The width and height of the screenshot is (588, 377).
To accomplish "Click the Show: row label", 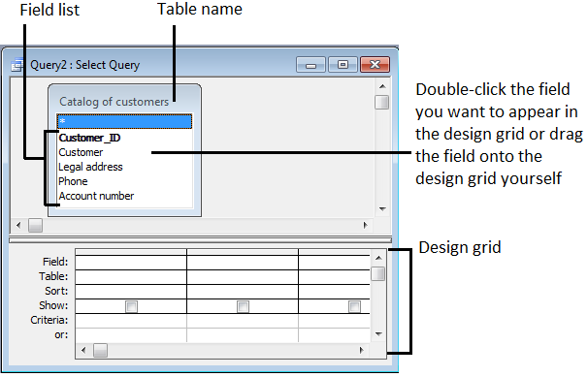I will coord(53,305).
